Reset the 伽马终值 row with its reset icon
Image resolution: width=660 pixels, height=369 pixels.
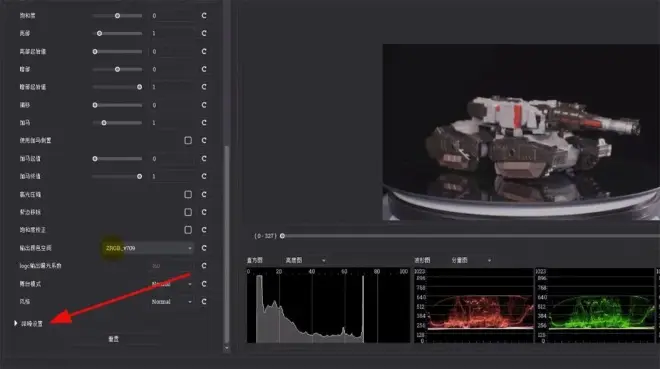204,176
